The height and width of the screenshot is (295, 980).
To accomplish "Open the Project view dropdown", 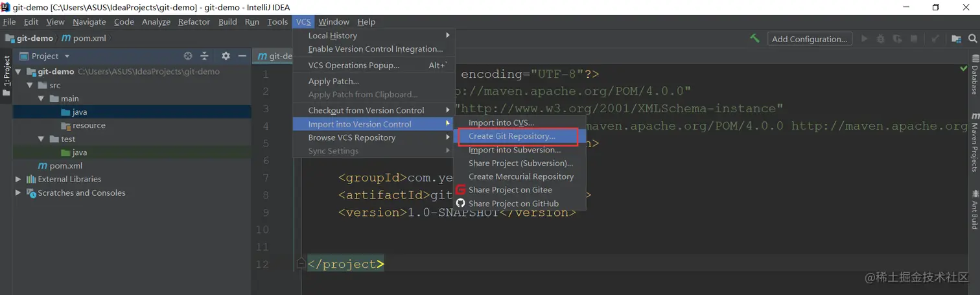I will (45, 56).
